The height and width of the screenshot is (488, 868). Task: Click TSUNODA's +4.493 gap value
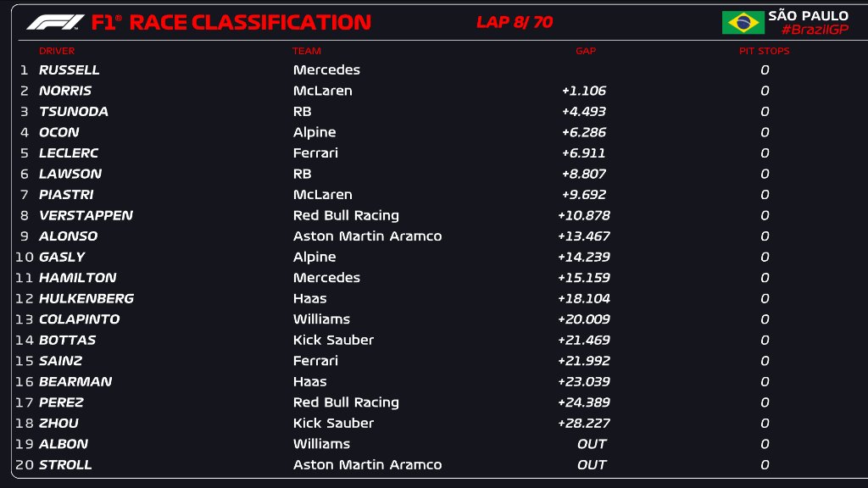(x=584, y=112)
